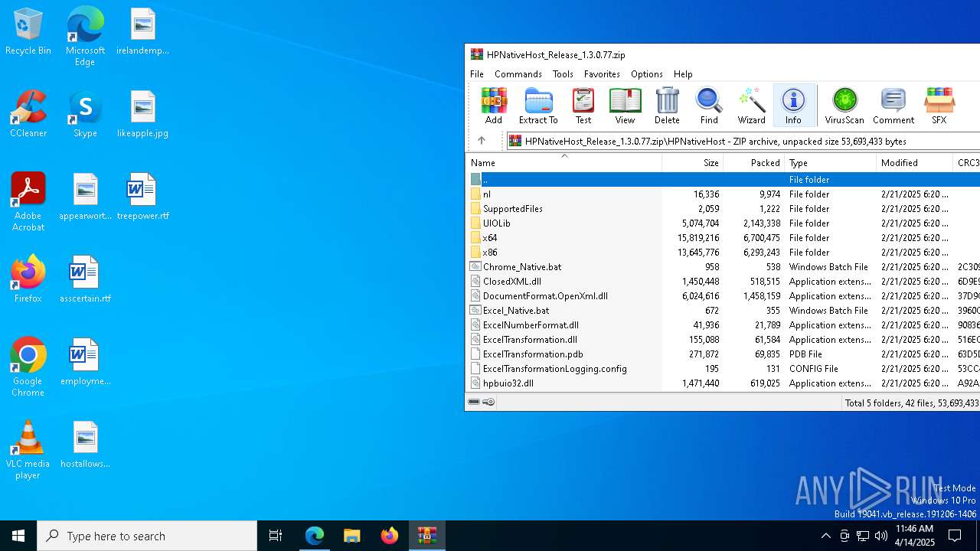This screenshot has width=980, height=551.
Task: Open the notification center icon
Action: pyautogui.click(x=955, y=536)
